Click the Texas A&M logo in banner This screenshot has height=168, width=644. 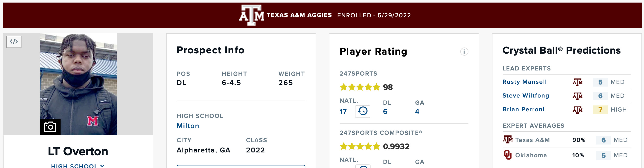(251, 15)
